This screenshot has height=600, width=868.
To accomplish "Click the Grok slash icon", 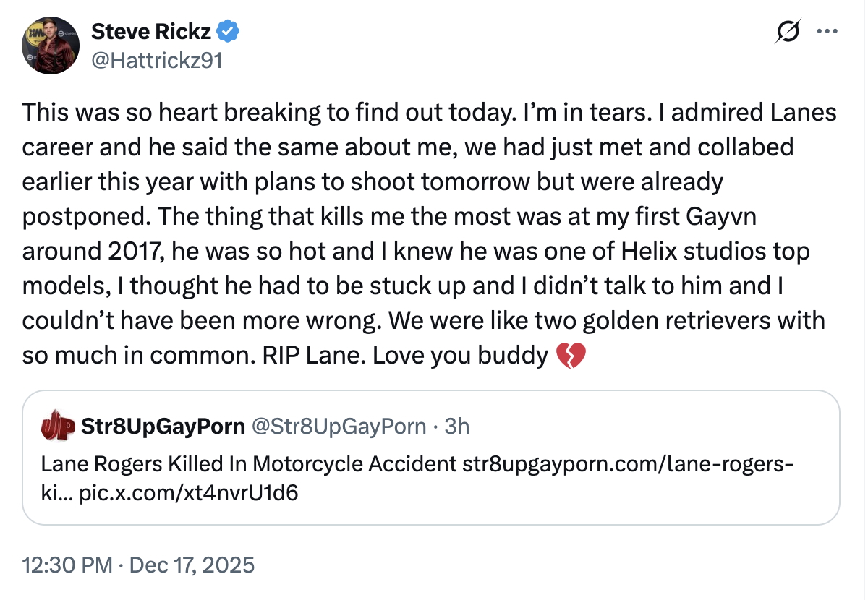I will tap(788, 33).
